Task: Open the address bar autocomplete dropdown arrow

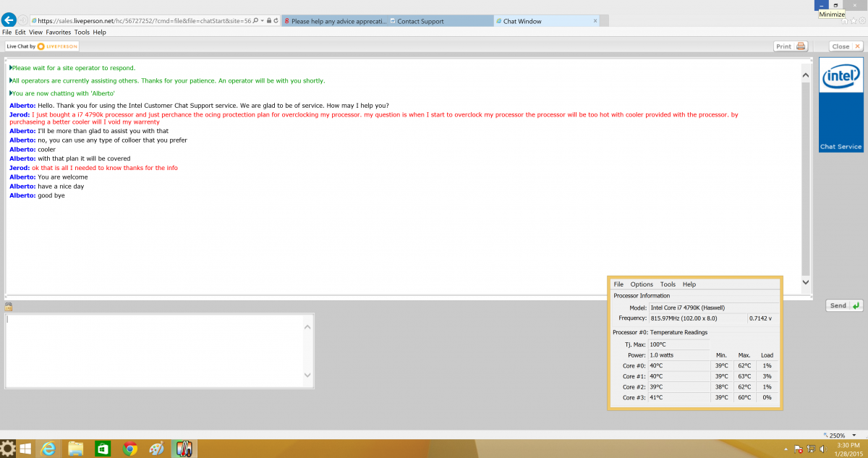Action: click(x=263, y=21)
